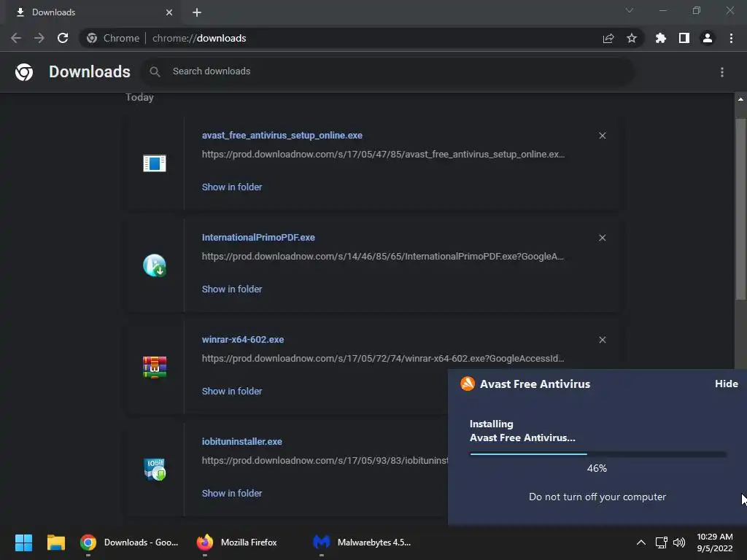Open a new tab with the plus button
Image resolution: width=747 pixels, height=560 pixels.
click(197, 12)
